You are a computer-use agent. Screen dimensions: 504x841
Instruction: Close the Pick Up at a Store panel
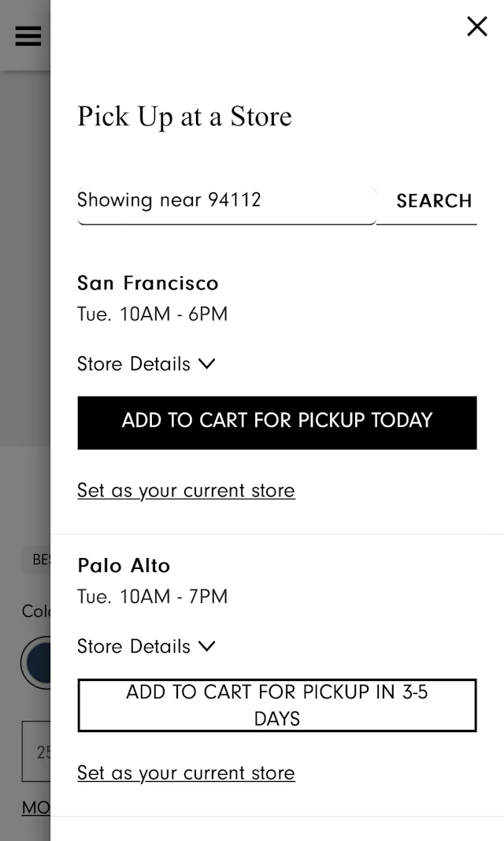click(476, 27)
